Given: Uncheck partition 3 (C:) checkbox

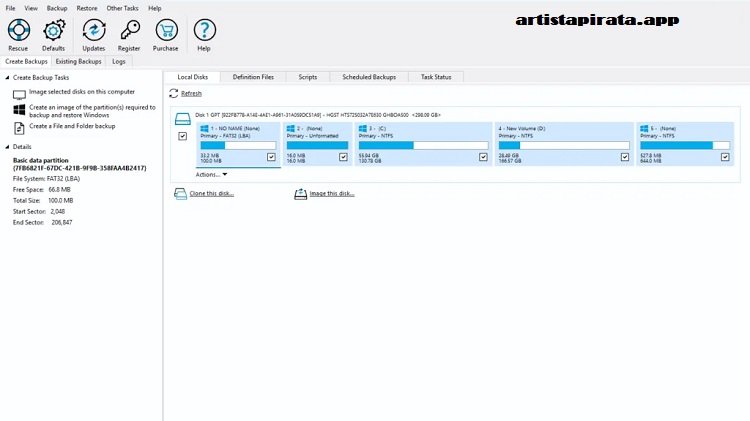Looking at the screenshot, I should coord(483,157).
